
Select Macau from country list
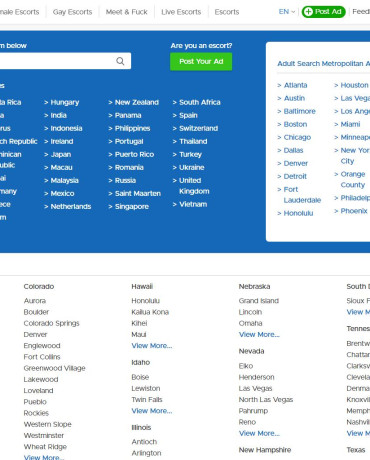pyautogui.click(x=61, y=167)
